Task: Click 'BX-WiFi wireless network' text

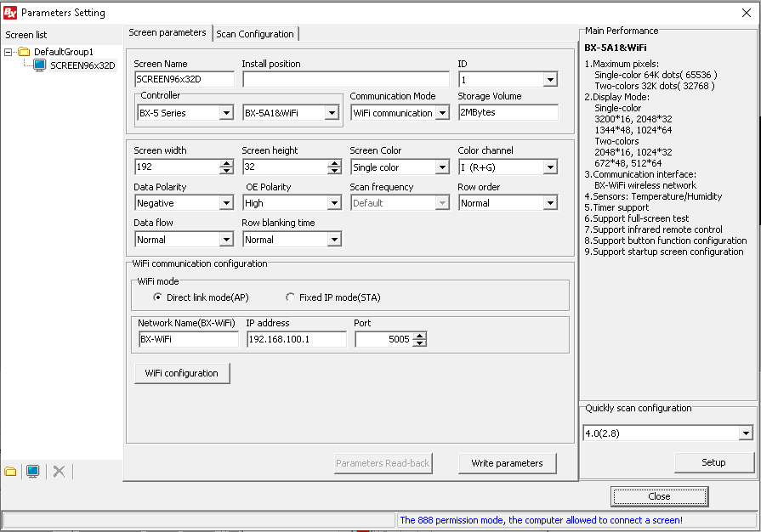Action: [x=645, y=185]
